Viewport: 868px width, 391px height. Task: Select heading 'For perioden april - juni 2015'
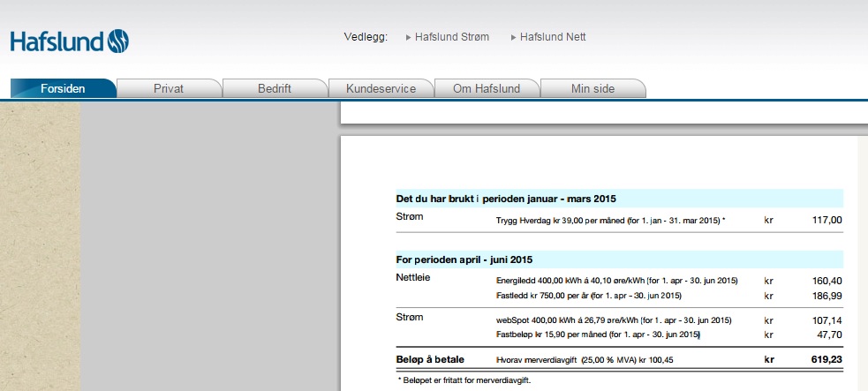(x=464, y=259)
